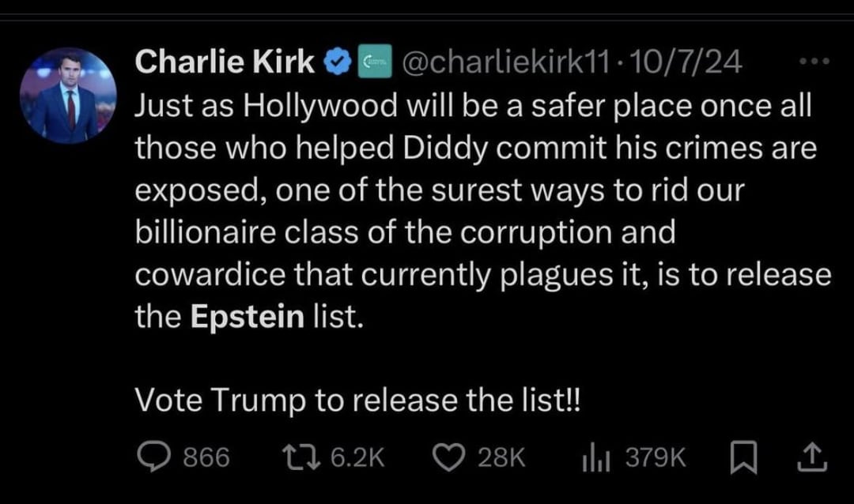Viewport: 854px width, 504px height.
Task: Click the bold Epstein word
Action: pos(248,316)
